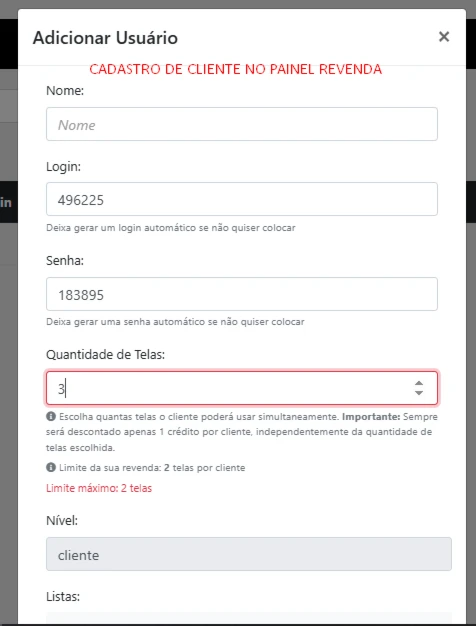Click the 'Quantidade de Telas:' label
The height and width of the screenshot is (626, 476).
click(105, 355)
